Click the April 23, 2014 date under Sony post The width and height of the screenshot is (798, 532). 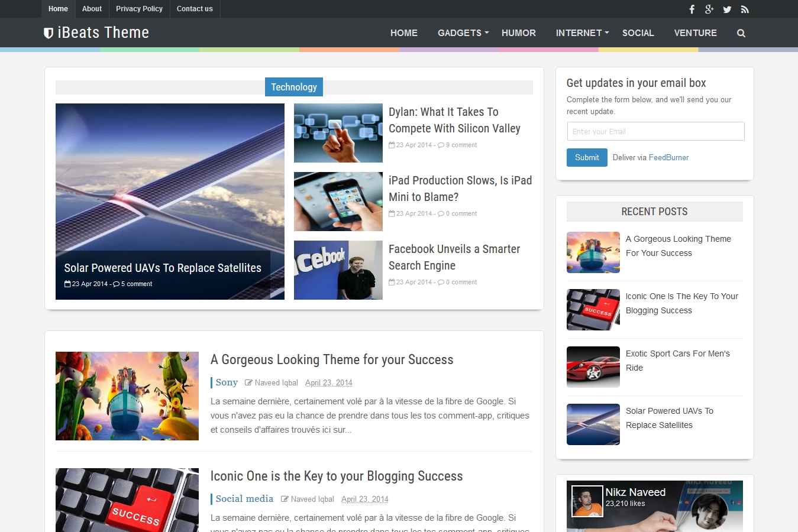329,382
